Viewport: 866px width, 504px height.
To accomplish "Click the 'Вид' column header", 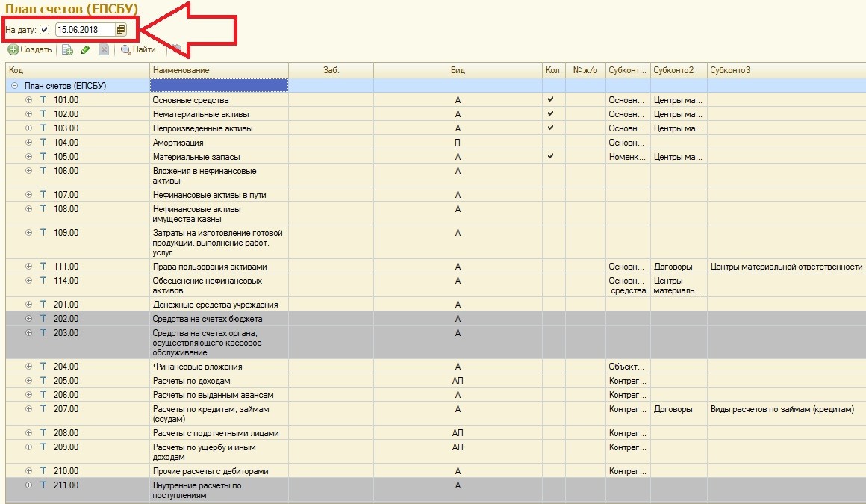I will click(x=458, y=70).
